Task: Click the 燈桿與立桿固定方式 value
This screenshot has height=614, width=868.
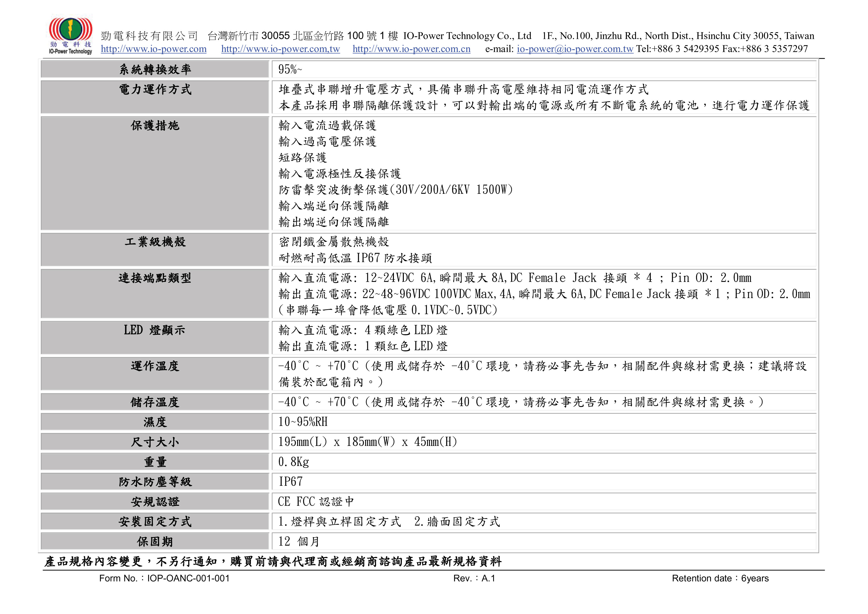Action: tap(339, 522)
